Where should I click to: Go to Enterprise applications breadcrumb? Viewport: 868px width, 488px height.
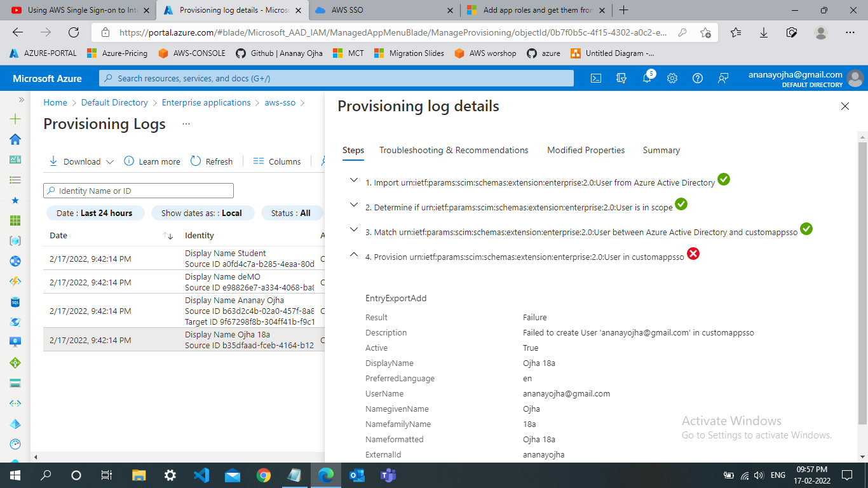[x=206, y=102]
